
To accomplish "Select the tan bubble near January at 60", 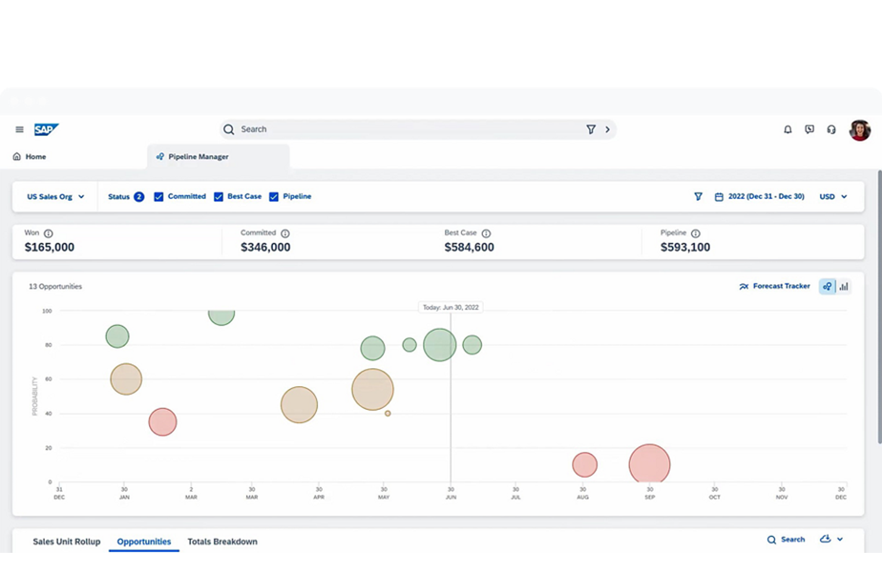I will [126, 379].
